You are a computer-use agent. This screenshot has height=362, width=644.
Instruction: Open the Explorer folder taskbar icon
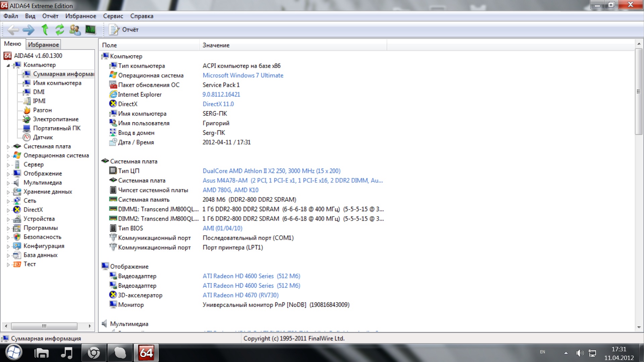point(42,353)
